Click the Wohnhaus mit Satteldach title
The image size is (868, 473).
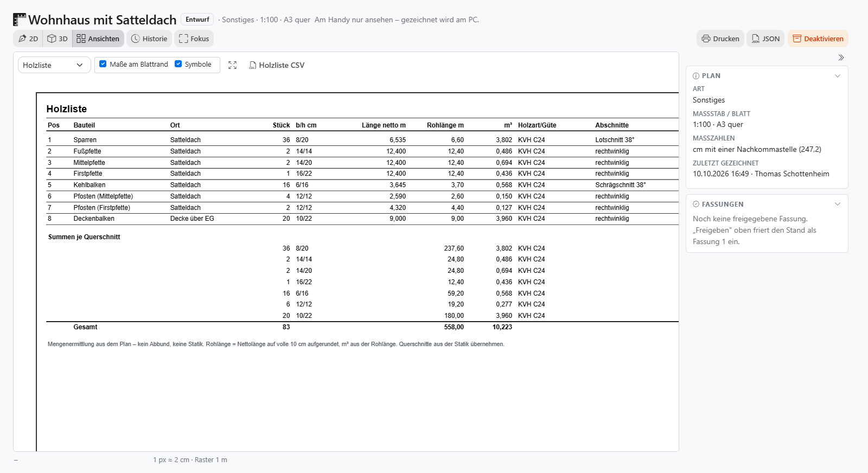[103, 20]
